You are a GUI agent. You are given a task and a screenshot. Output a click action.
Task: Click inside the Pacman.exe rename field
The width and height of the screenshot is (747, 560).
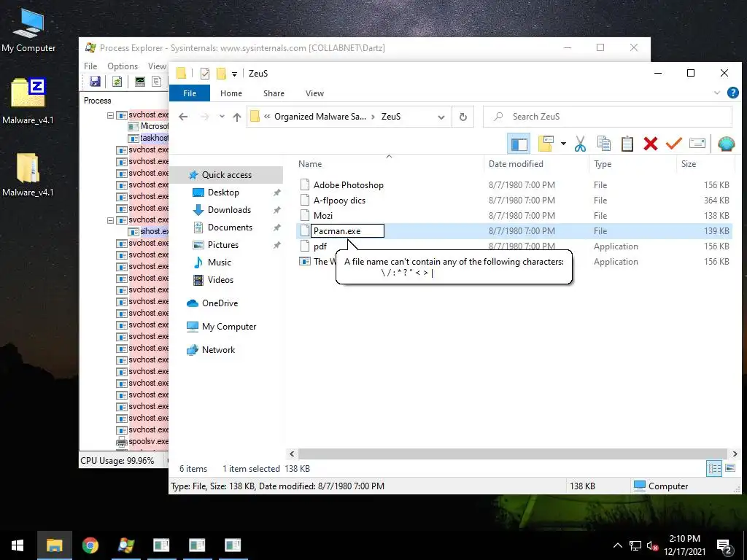(347, 231)
